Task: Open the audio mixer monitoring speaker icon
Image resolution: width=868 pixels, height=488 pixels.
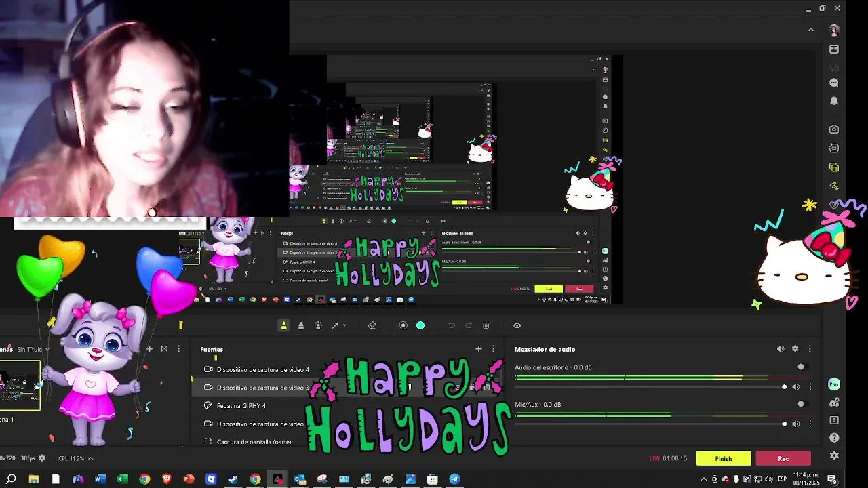Action: pos(781,349)
